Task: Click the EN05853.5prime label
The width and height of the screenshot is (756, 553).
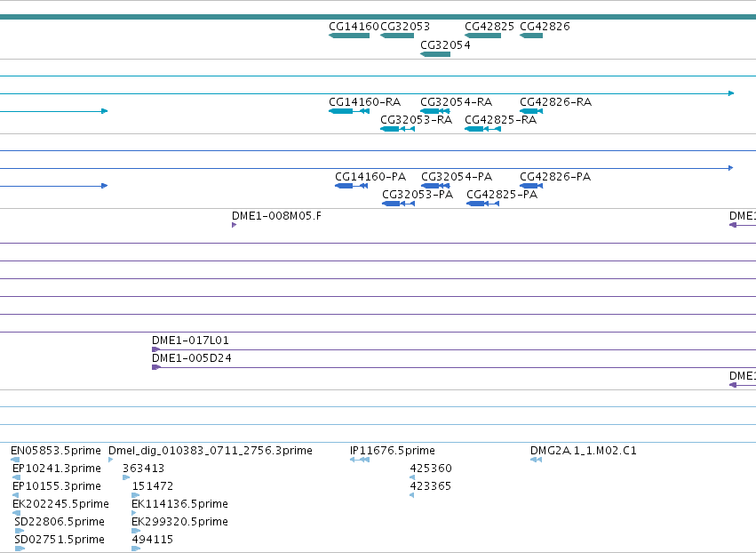Action: tap(56, 451)
